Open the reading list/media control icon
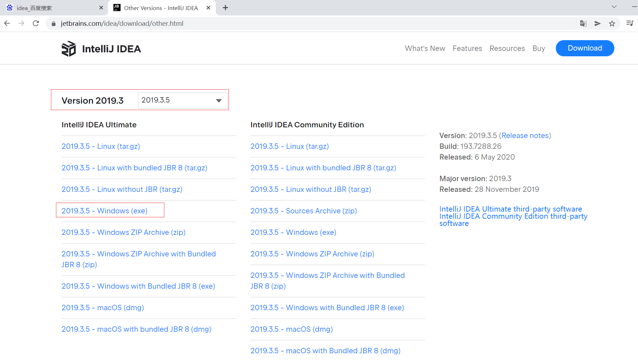This screenshot has width=638, height=364. [x=630, y=23]
